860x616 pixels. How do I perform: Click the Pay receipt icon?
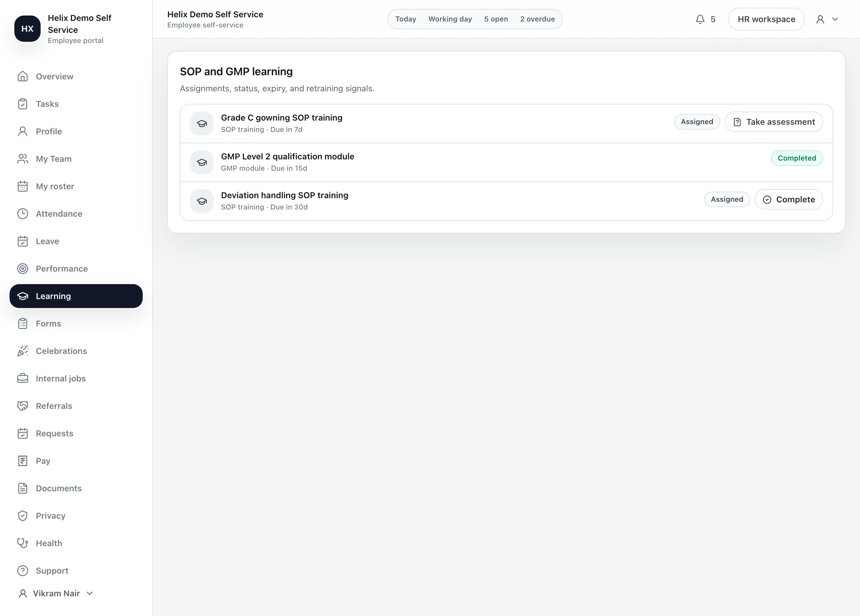23,461
